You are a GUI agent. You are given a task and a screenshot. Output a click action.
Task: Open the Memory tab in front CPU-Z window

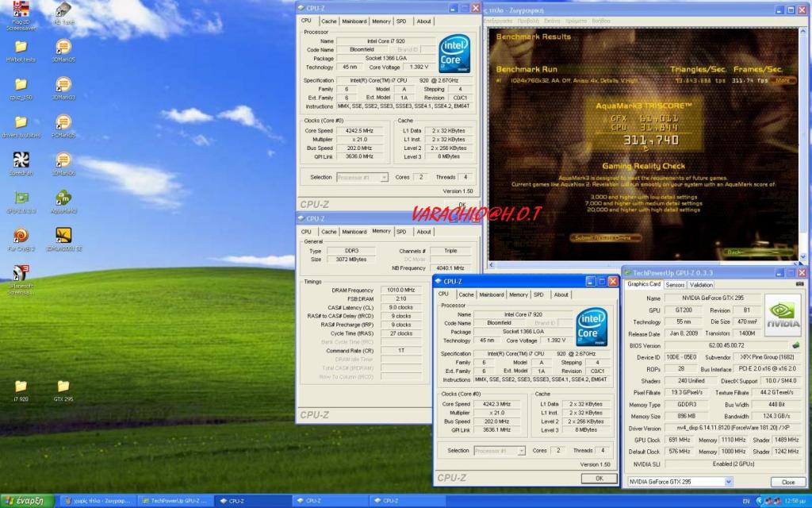(519, 294)
